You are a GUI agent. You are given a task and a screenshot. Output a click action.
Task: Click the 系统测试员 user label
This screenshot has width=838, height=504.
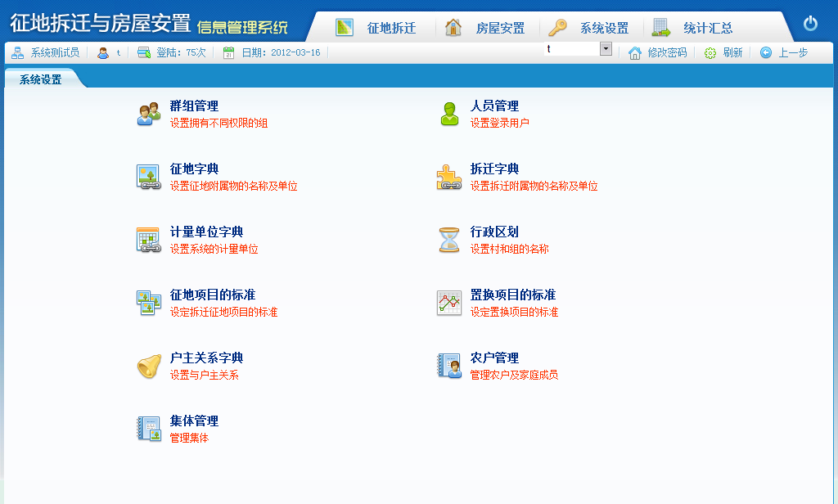coord(55,52)
